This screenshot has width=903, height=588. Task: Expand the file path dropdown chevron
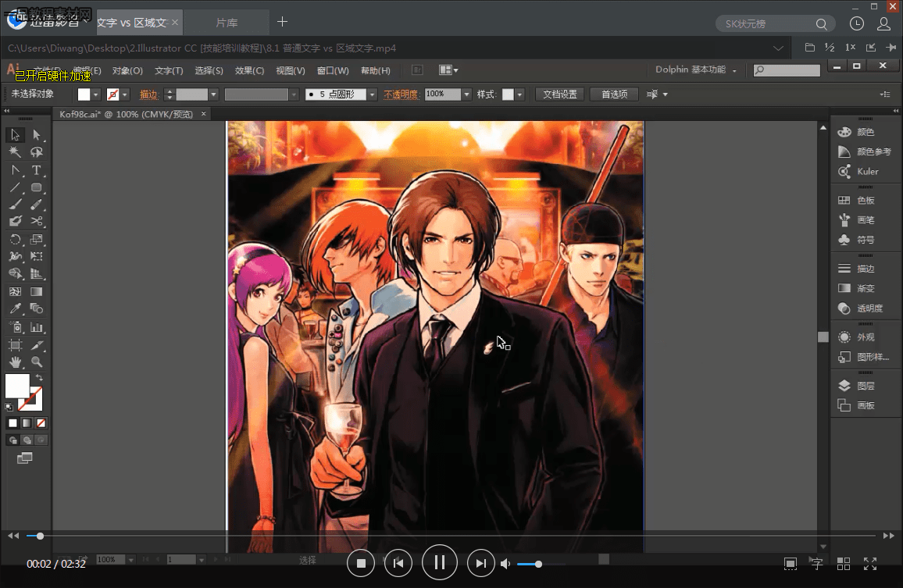click(x=778, y=48)
